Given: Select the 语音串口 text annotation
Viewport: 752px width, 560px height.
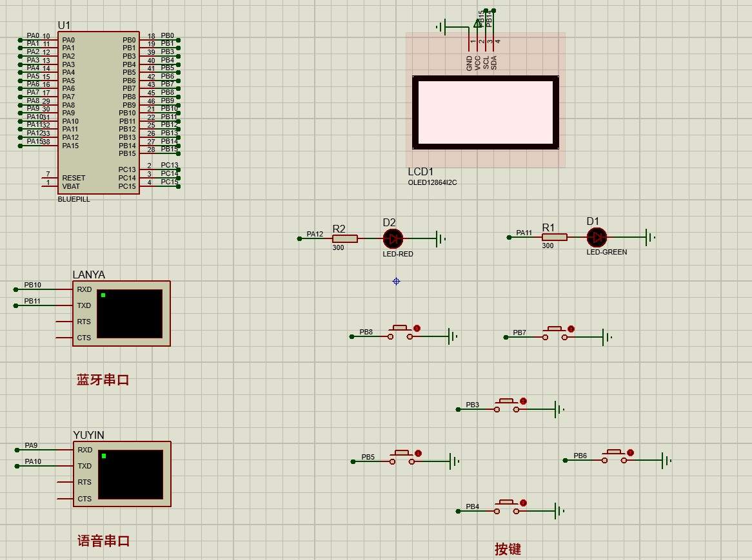Looking at the screenshot, I should pyautogui.click(x=104, y=541).
